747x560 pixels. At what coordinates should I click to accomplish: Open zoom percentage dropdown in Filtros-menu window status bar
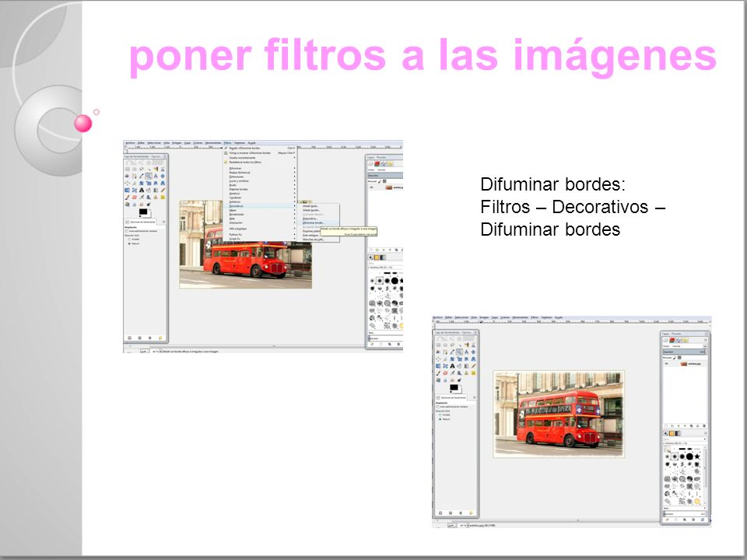pos(160,352)
